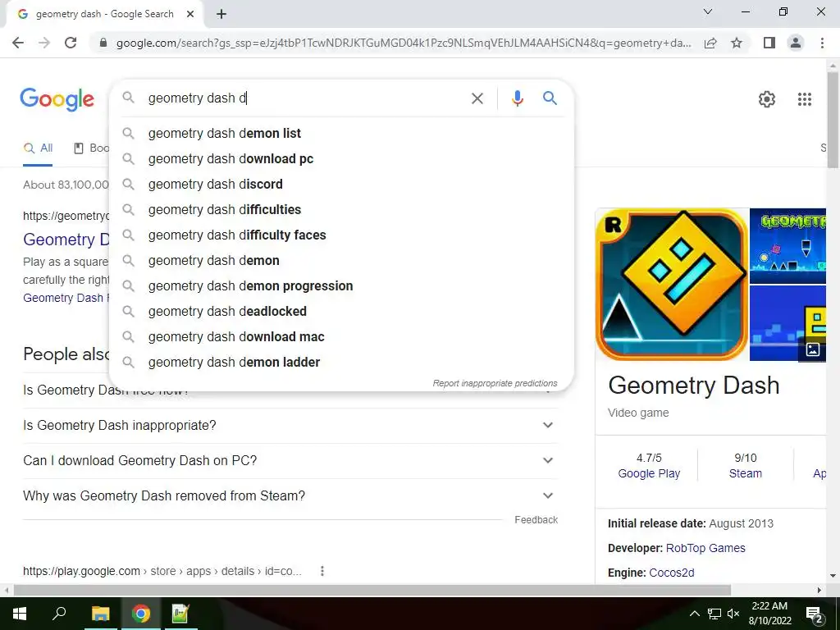
Task: Submit search with blue magnifier icon
Action: click(550, 98)
